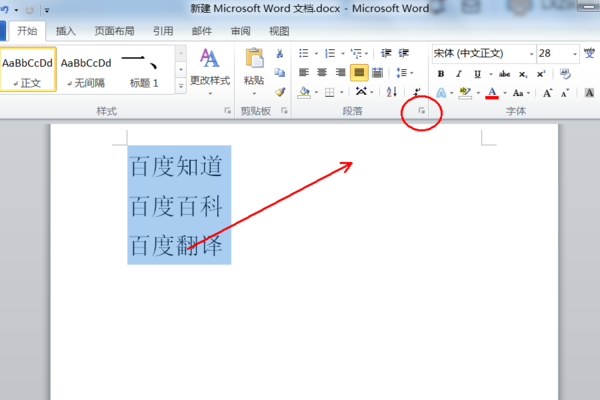The height and width of the screenshot is (400, 600).
Task: Click the red font color A swatch
Action: click(492, 93)
